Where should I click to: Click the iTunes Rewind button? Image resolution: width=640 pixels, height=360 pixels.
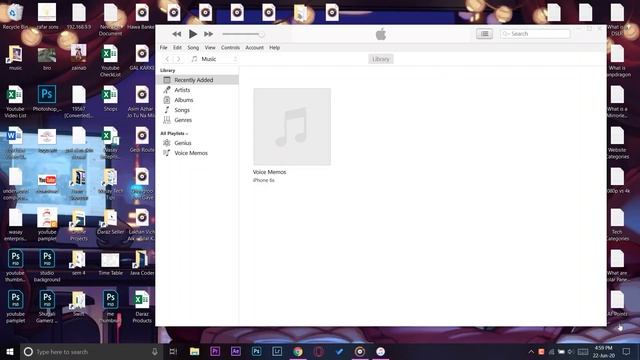[176, 34]
